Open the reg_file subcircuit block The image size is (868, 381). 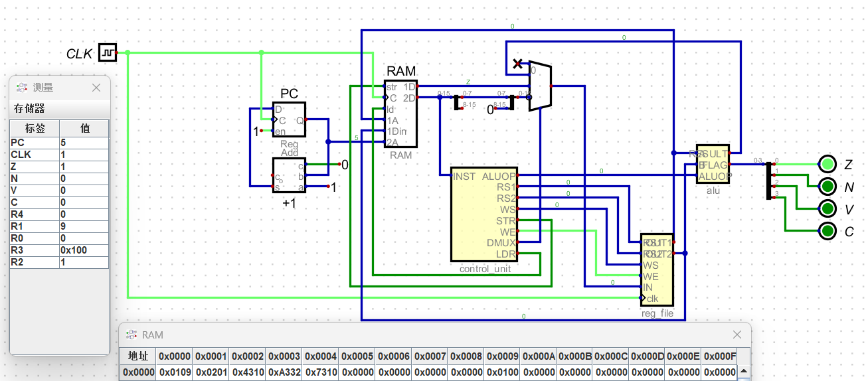(657, 270)
